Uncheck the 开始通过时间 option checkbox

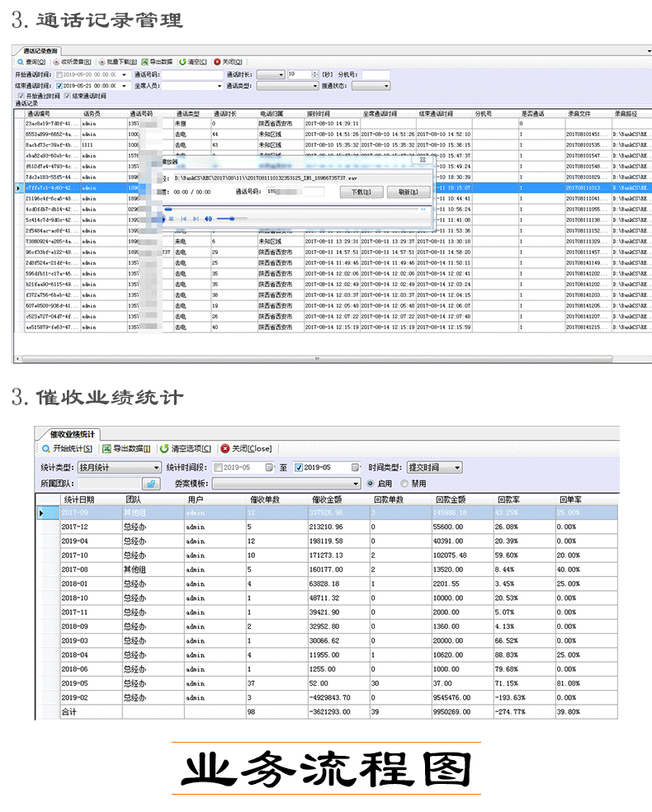click(21, 97)
